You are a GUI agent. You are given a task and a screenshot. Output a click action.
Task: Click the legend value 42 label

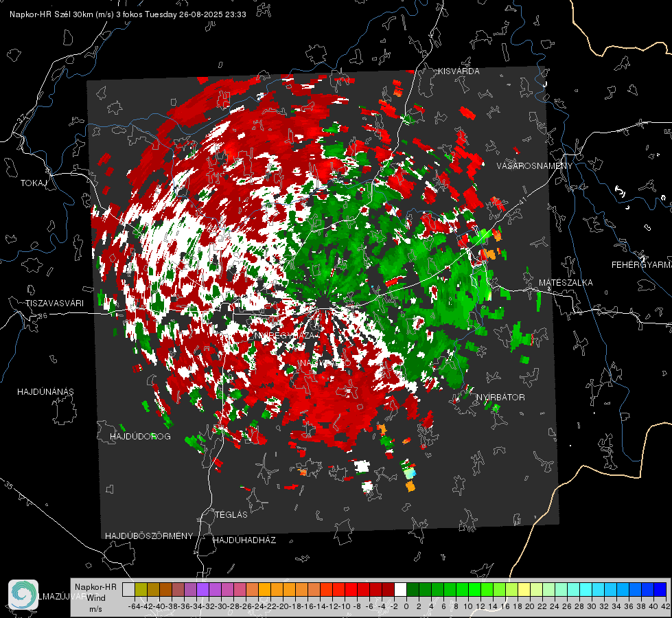666,606
